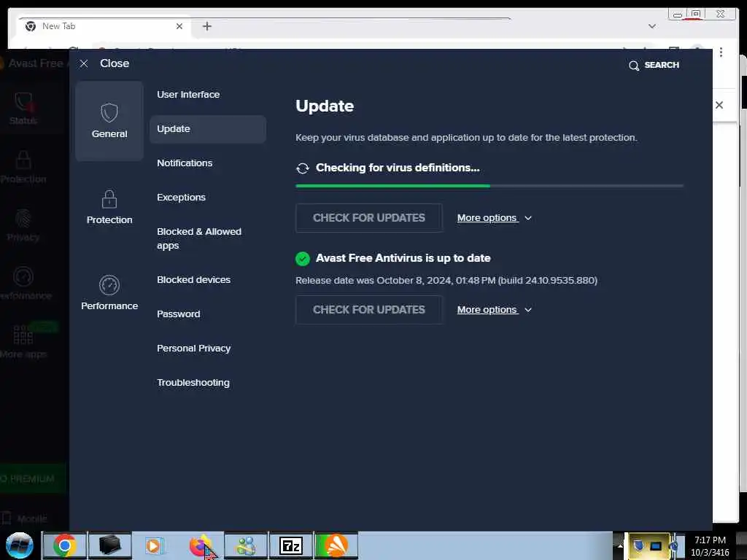Viewport: 747px width, 560px height.
Task: Expand More options for virus definitions
Action: [494, 217]
